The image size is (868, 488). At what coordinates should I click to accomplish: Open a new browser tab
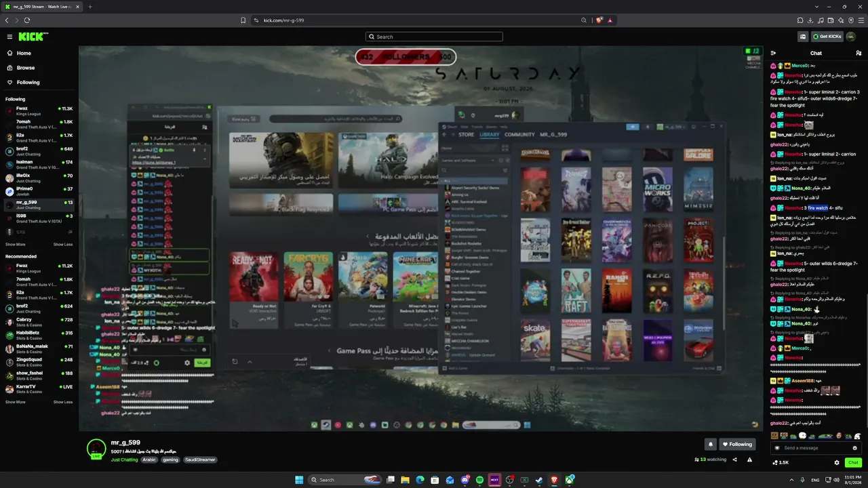click(x=90, y=7)
